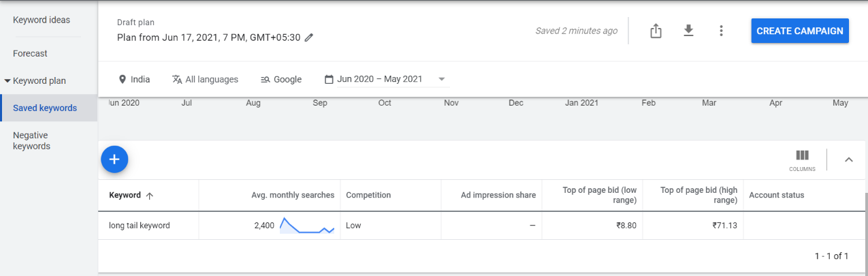868x276 pixels.
Task: Open Keyword ideas in sidebar
Action: pyautogui.click(x=42, y=20)
